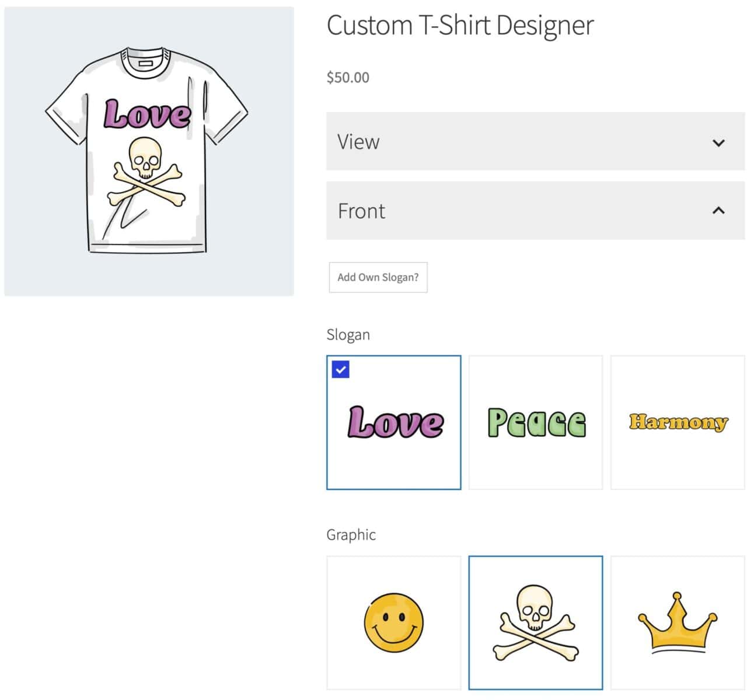Image resolution: width=754 pixels, height=700 pixels.
Task: Collapse the Front section using its chevron
Action: [x=718, y=211]
